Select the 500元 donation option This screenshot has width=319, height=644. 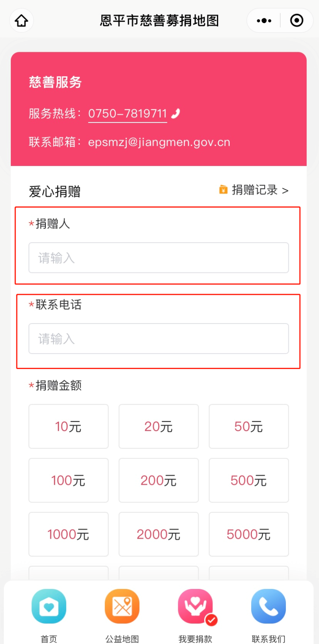[x=248, y=480]
